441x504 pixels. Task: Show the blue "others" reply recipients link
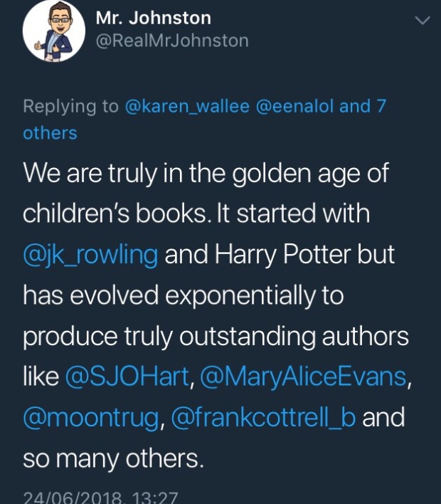pos(50,133)
